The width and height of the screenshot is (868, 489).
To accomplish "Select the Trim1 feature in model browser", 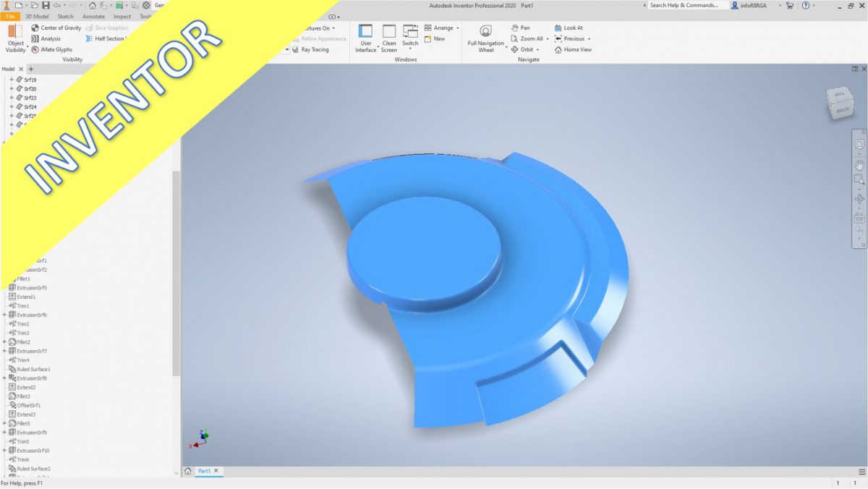I will (x=19, y=306).
